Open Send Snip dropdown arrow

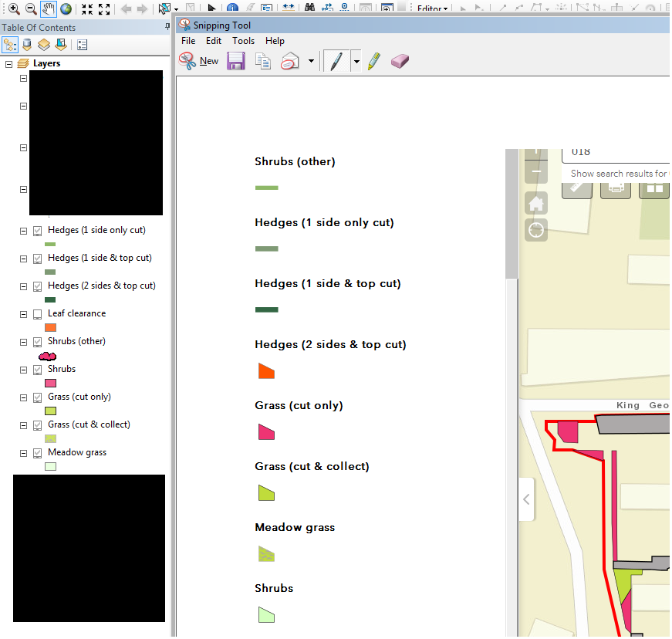click(311, 61)
